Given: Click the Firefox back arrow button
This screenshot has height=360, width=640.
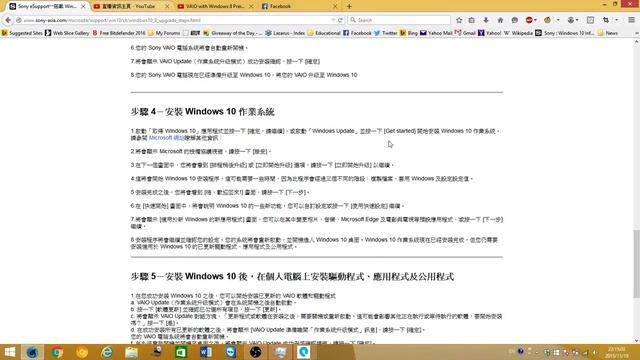Looking at the screenshot, I should (8, 20).
